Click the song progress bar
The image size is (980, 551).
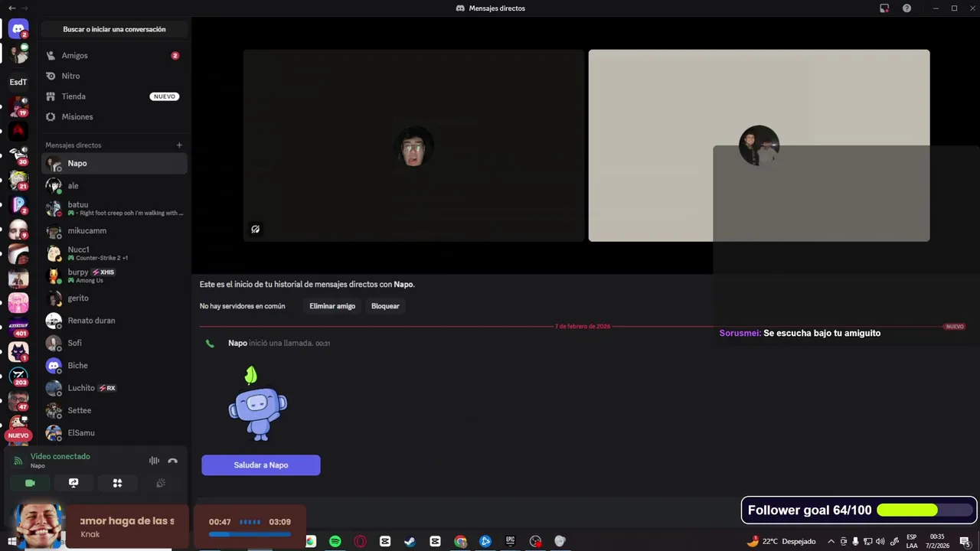coord(250,534)
